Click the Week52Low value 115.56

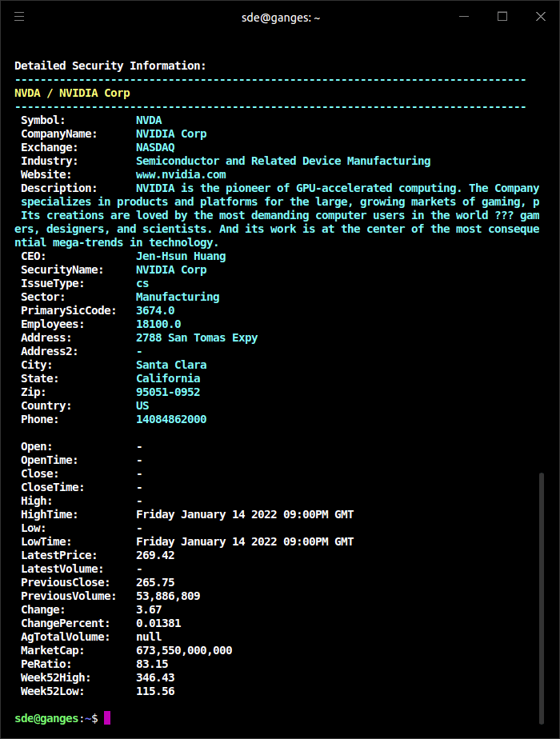coord(155,691)
